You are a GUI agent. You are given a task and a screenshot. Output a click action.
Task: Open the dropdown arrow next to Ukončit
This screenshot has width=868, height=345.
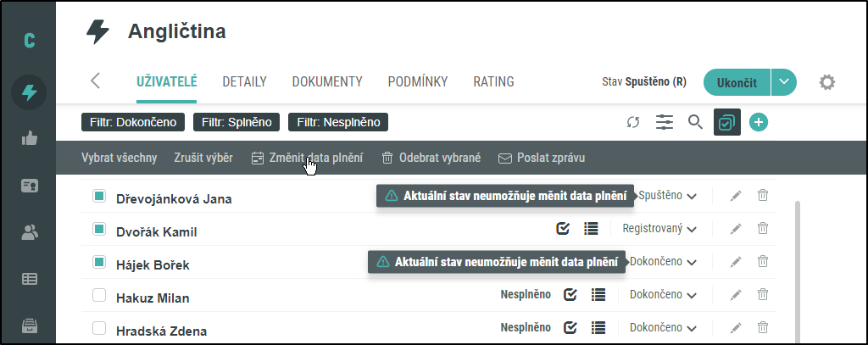coord(784,82)
